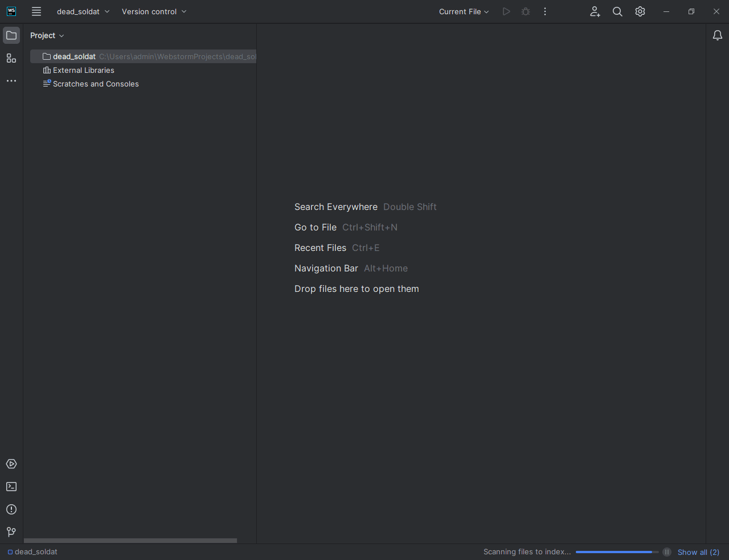The image size is (729, 560).
Task: Open the Current File run configuration dropdown
Action: pos(464,11)
